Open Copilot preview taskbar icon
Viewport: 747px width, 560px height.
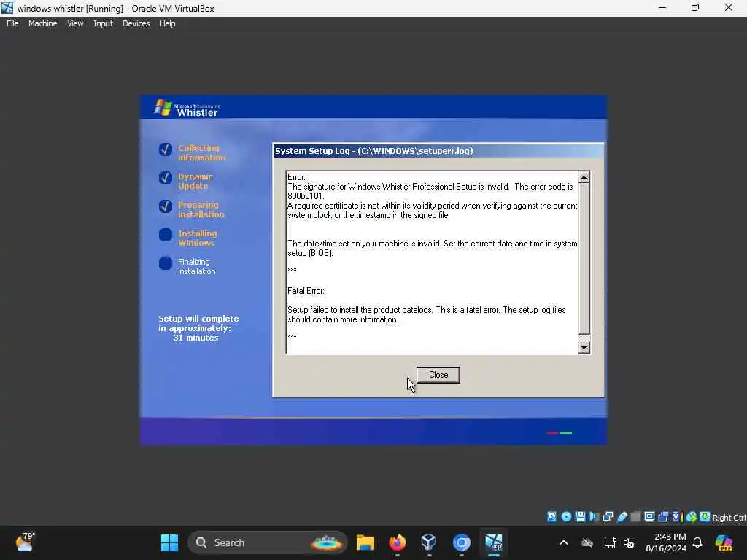tap(724, 542)
